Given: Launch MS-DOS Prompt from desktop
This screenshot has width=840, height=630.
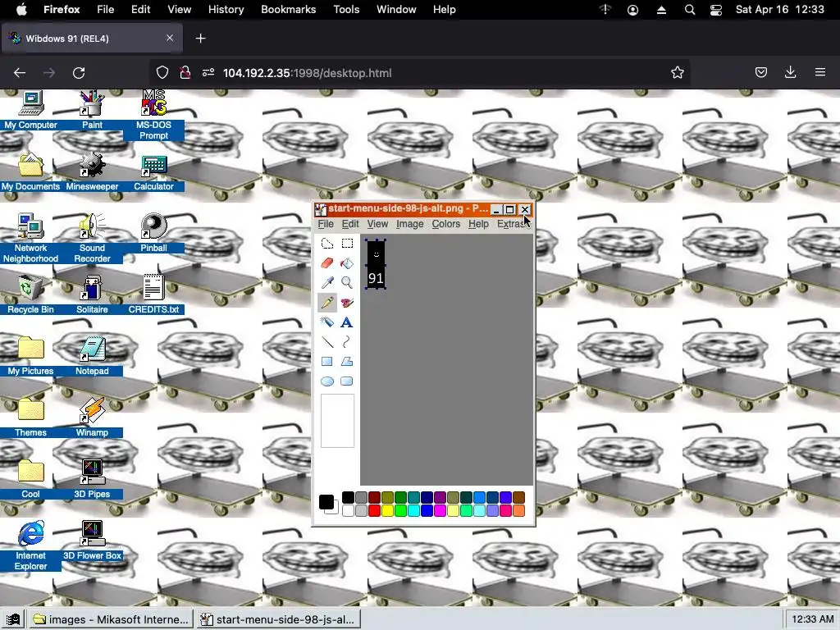Looking at the screenshot, I should 153,115.
